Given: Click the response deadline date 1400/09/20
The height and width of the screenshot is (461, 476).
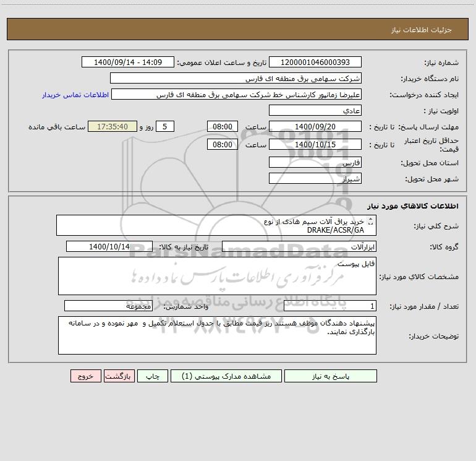Looking at the screenshot, I should coord(315,126).
